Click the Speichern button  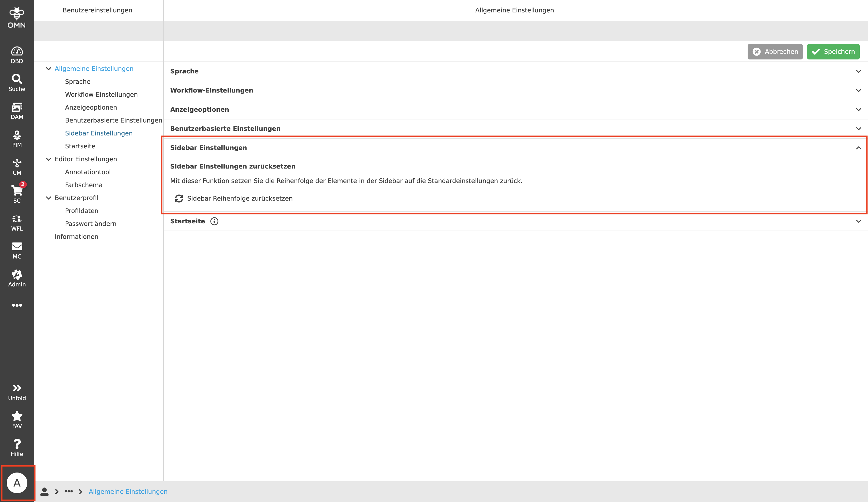tap(833, 52)
